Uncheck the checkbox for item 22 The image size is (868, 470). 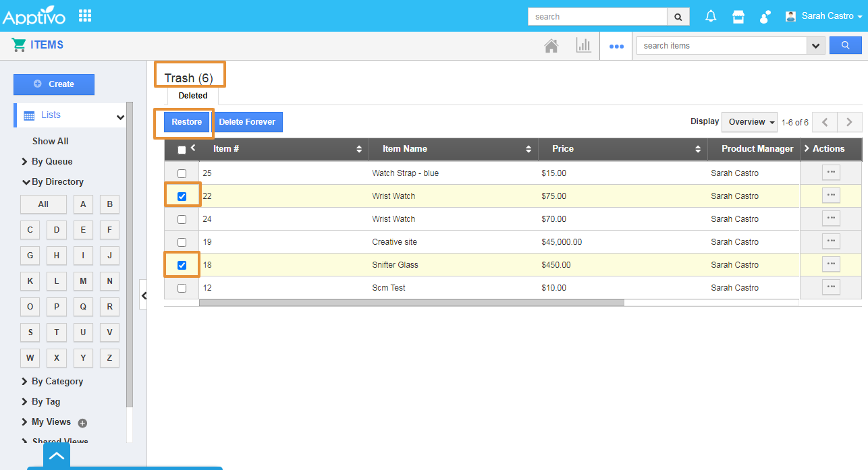[182, 196]
